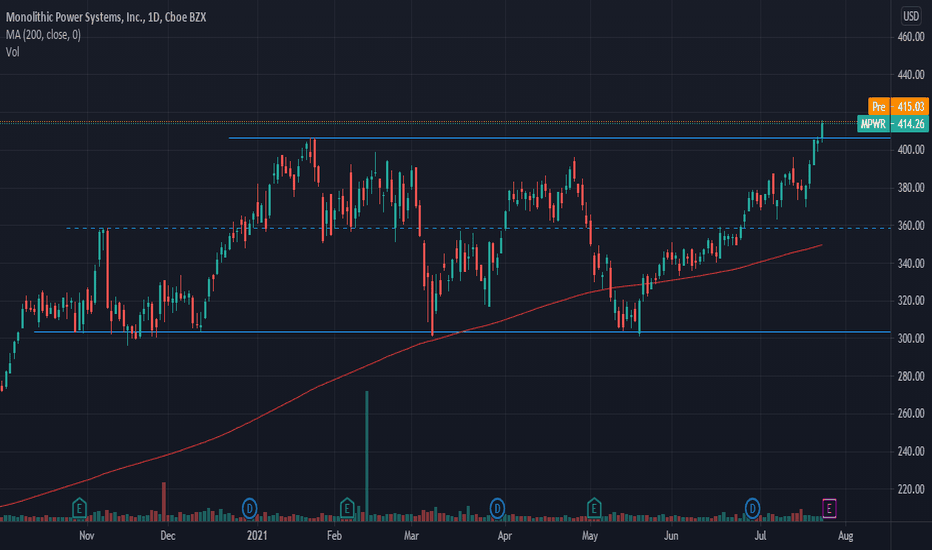The width and height of the screenshot is (932, 550).
Task: Click the 360.00 price axis label
Action: click(x=911, y=225)
